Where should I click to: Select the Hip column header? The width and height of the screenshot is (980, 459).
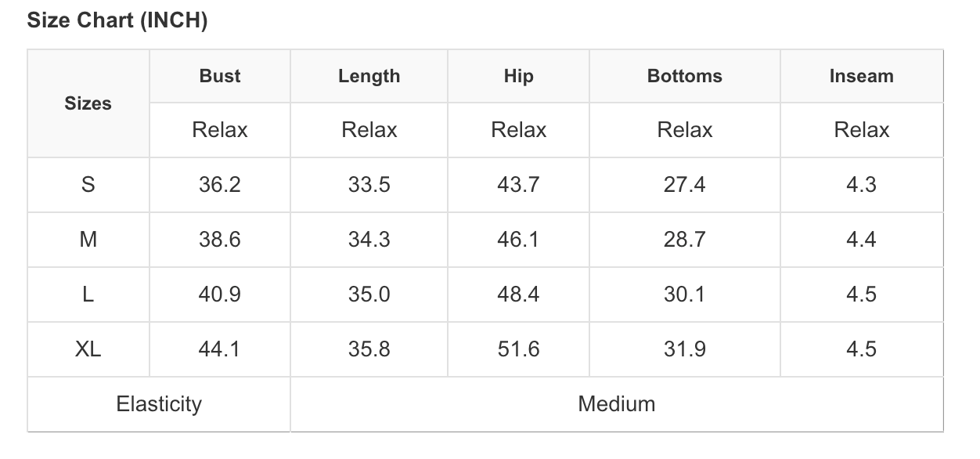[x=518, y=76]
